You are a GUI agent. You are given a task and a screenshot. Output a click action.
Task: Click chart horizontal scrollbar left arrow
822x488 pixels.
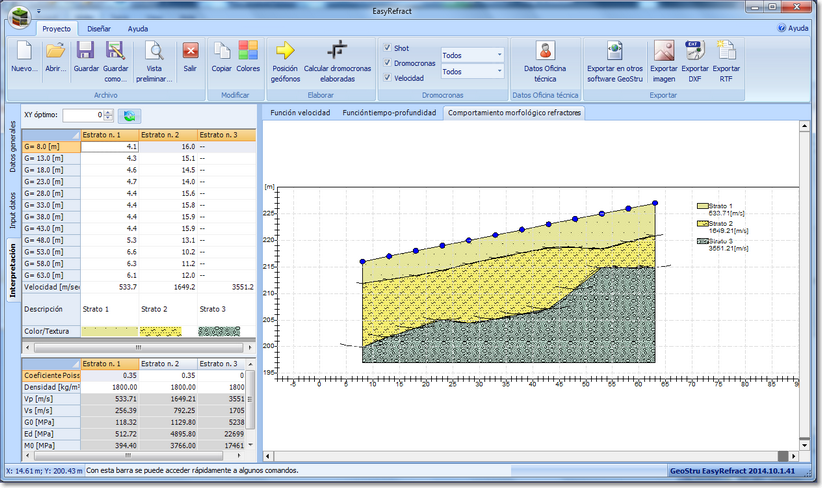tap(268, 456)
